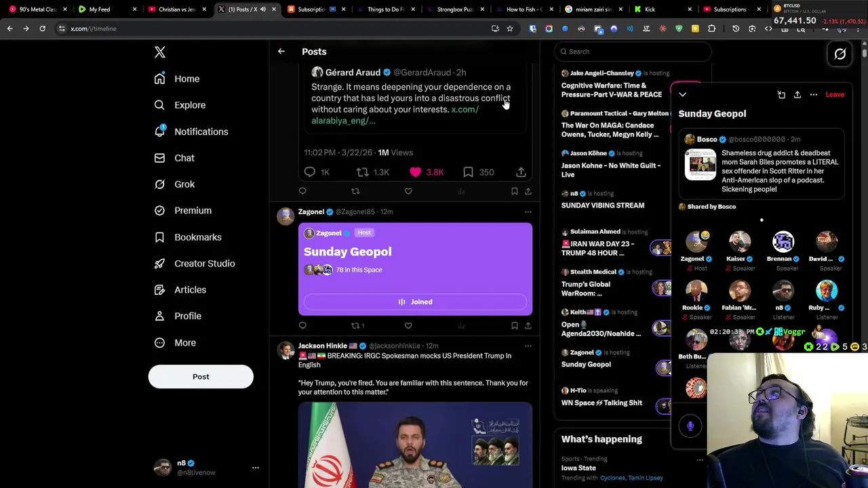Image resolution: width=868 pixels, height=488 pixels.
Task: Collapse the Sunday Geopol Space panel
Action: pos(683,95)
